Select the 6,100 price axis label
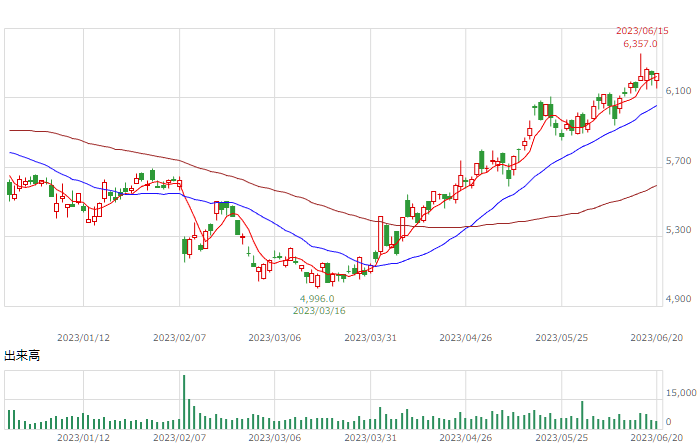The width and height of the screenshot is (697, 446). (678, 91)
